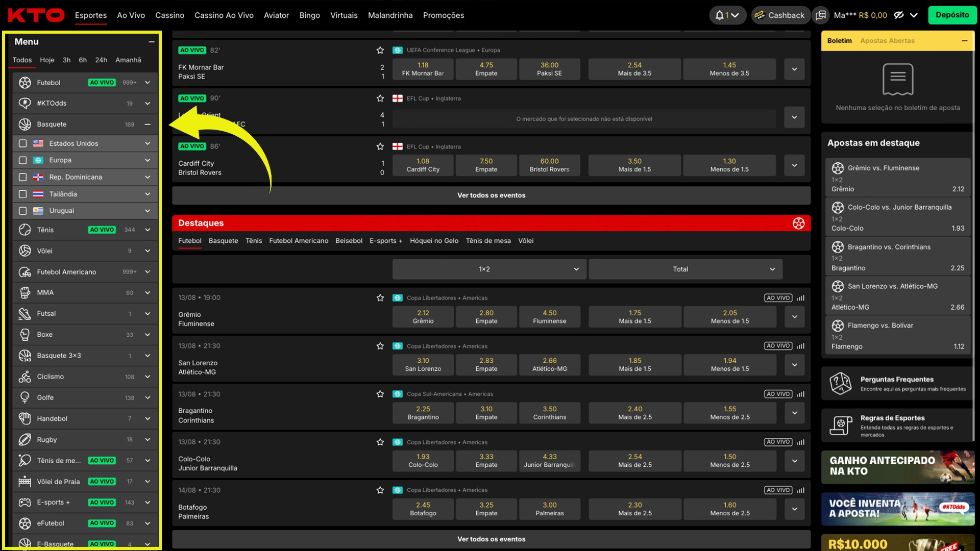
Task: Click the Golfe icon
Action: click(25, 397)
